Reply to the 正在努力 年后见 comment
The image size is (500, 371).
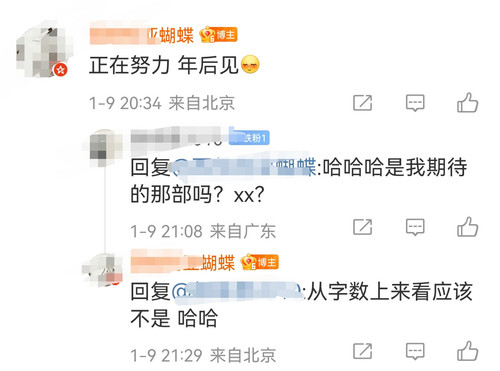tap(415, 103)
